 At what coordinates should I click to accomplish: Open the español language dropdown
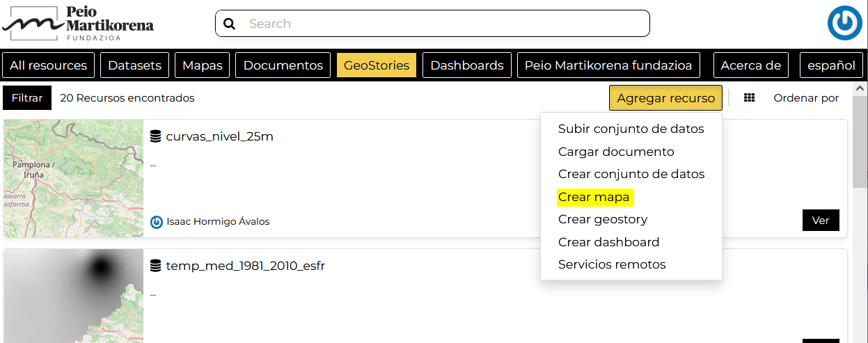[x=831, y=65]
